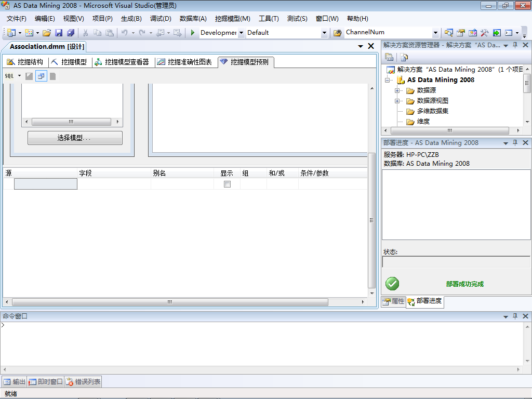
Task: Expand the 数据源 folder node
Action: [397, 90]
